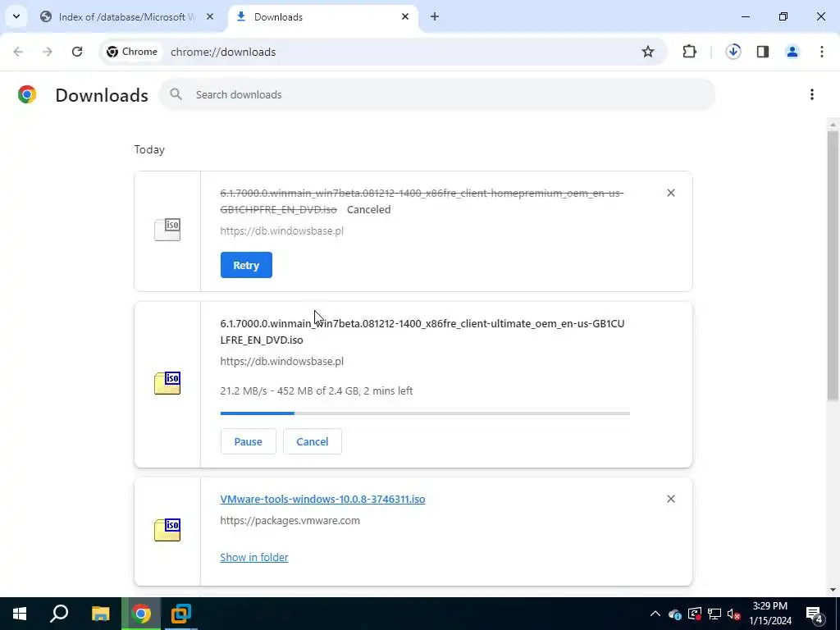Click the 'Today' date heading
Viewport: 840px width, 630px height.
coord(149,149)
